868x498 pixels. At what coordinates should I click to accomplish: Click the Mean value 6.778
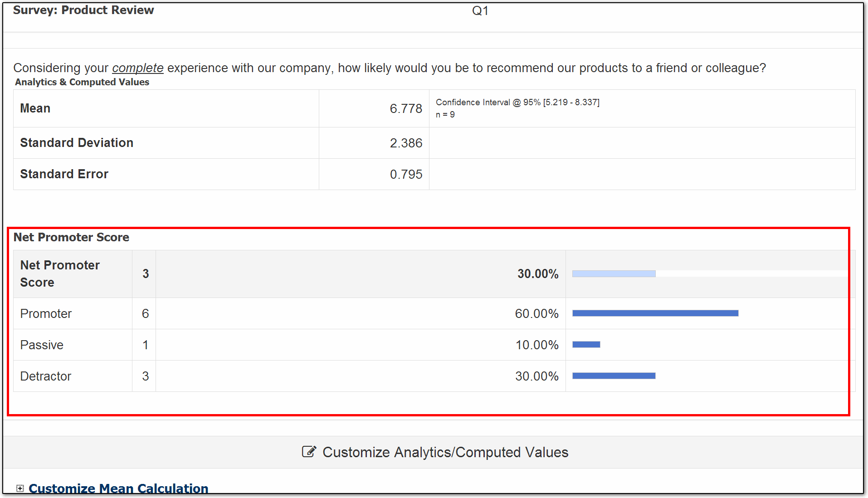coord(406,108)
